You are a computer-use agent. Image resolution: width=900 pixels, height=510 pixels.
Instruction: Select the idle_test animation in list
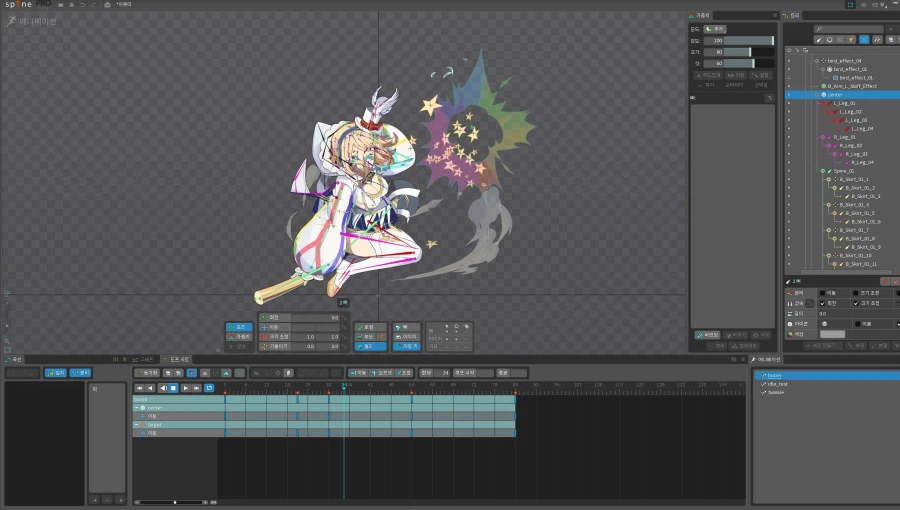783,384
